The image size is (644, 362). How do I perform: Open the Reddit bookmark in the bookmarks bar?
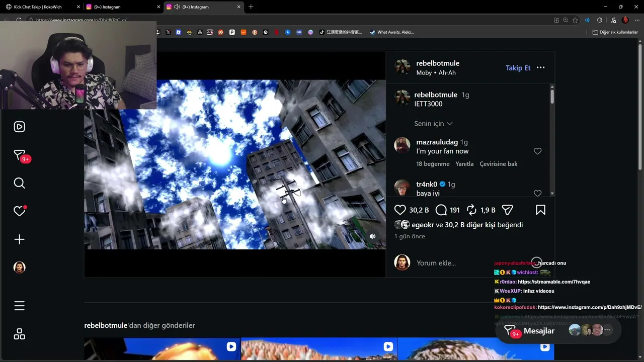pyautogui.click(x=220, y=32)
